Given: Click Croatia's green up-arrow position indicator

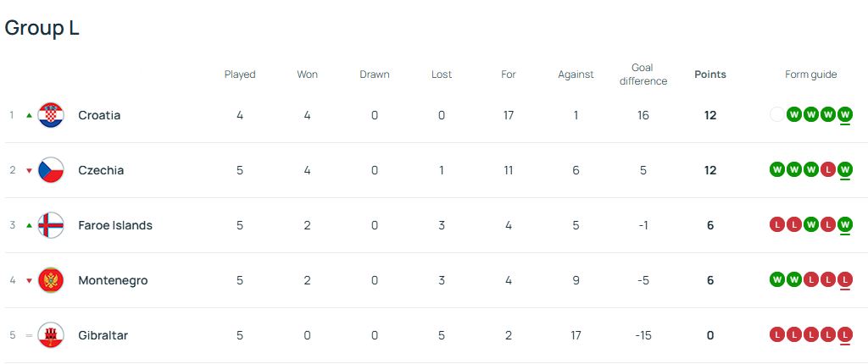Looking at the screenshot, I should 30,115.
